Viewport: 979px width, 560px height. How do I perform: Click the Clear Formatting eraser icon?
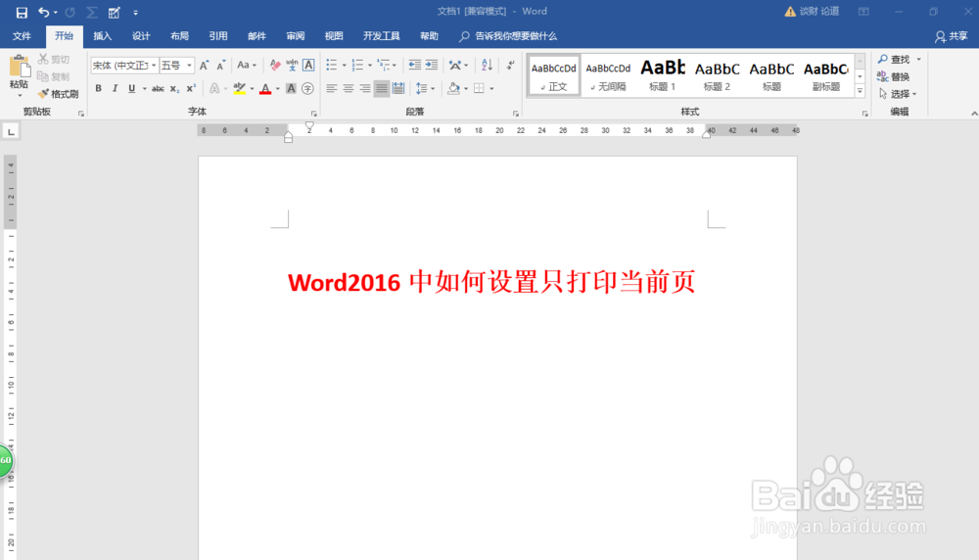(x=275, y=65)
